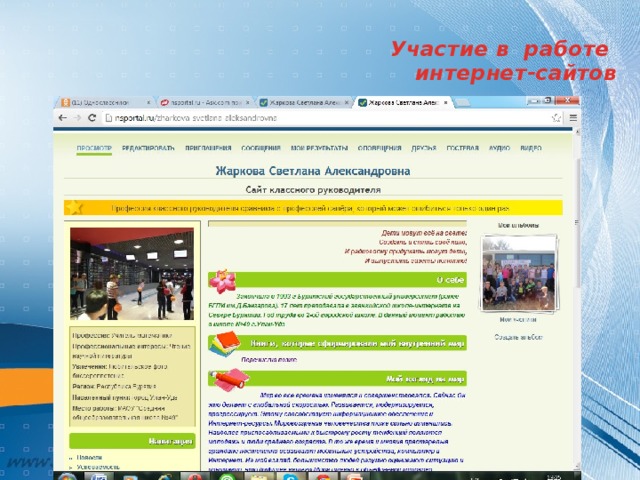640x480 pixels.
Task: Click the 'Перечитав вновь' link
Action: tap(269, 360)
